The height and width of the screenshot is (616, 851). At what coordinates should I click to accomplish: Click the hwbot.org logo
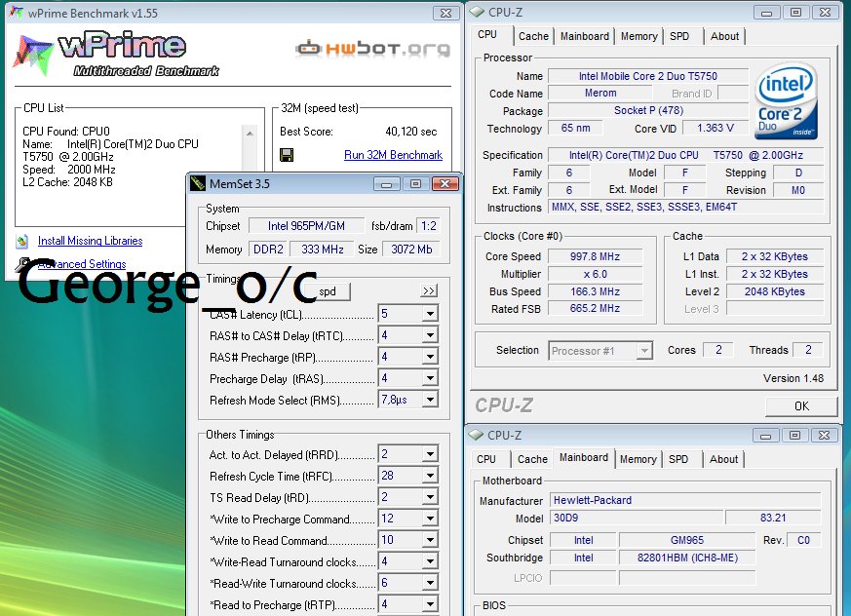pyautogui.click(x=372, y=49)
